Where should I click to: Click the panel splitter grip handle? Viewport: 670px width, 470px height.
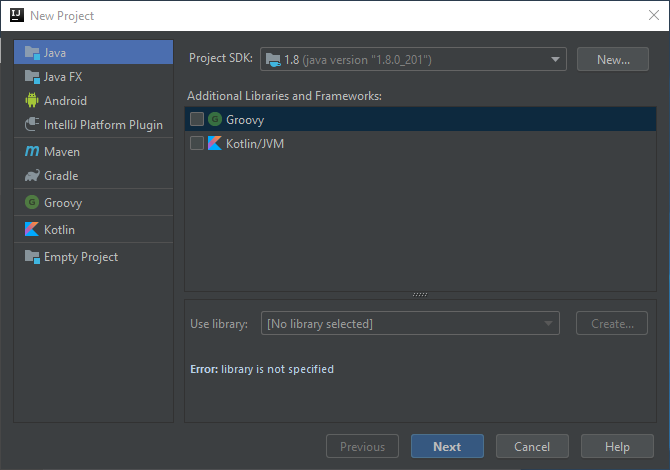click(x=420, y=294)
